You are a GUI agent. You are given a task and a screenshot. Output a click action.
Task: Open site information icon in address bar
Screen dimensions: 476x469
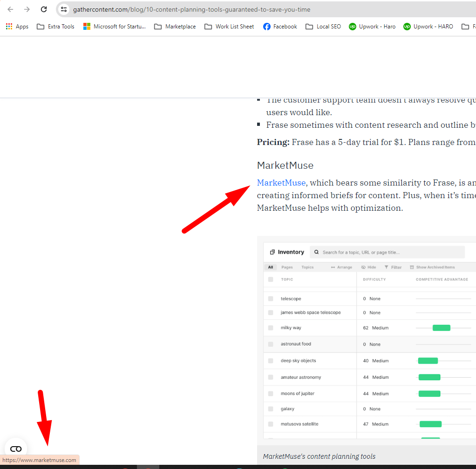click(x=64, y=9)
